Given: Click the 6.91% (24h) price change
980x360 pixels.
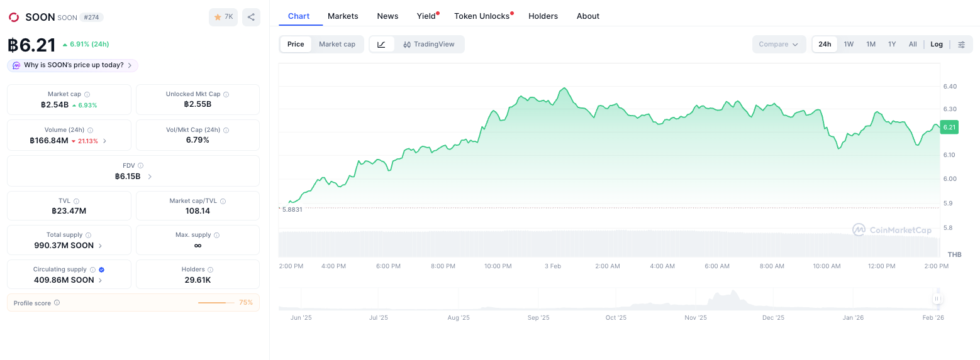Looking at the screenshot, I should coord(86,44).
